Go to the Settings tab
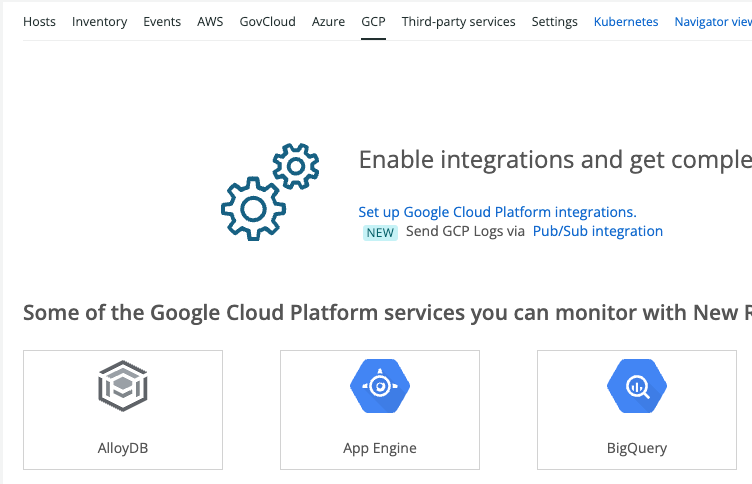This screenshot has height=484, width=752. click(x=554, y=21)
